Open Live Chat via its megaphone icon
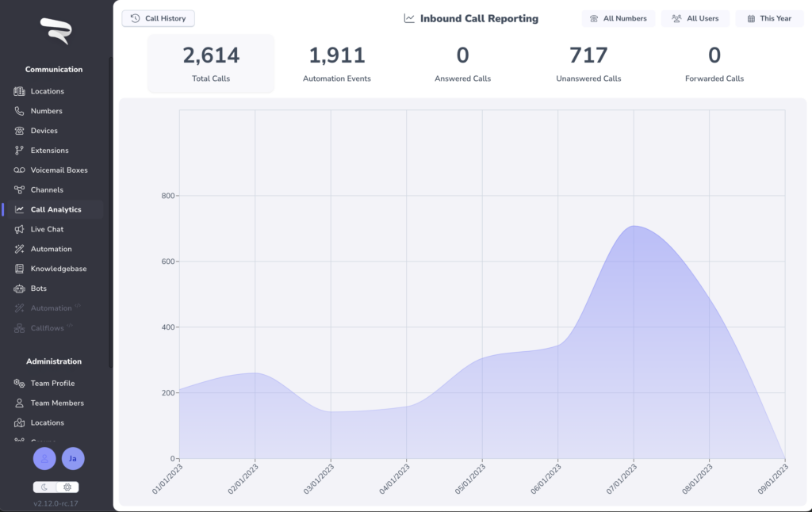812x512 pixels. click(19, 229)
